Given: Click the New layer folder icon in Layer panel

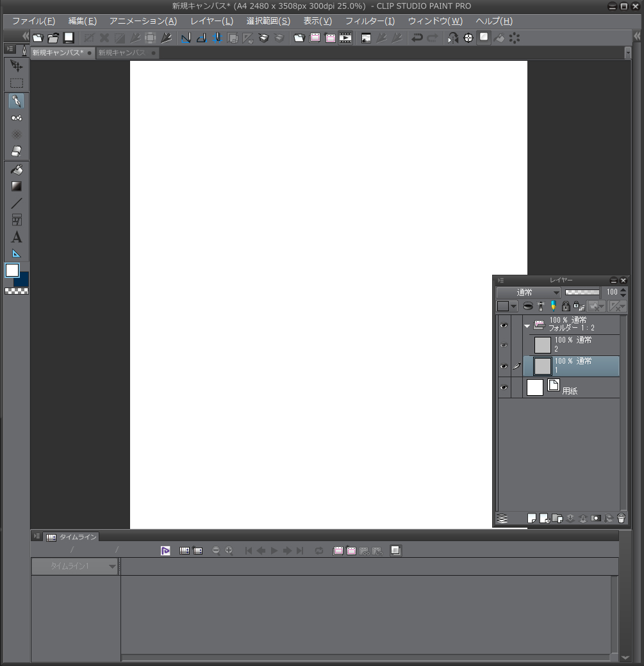Looking at the screenshot, I should tap(557, 518).
